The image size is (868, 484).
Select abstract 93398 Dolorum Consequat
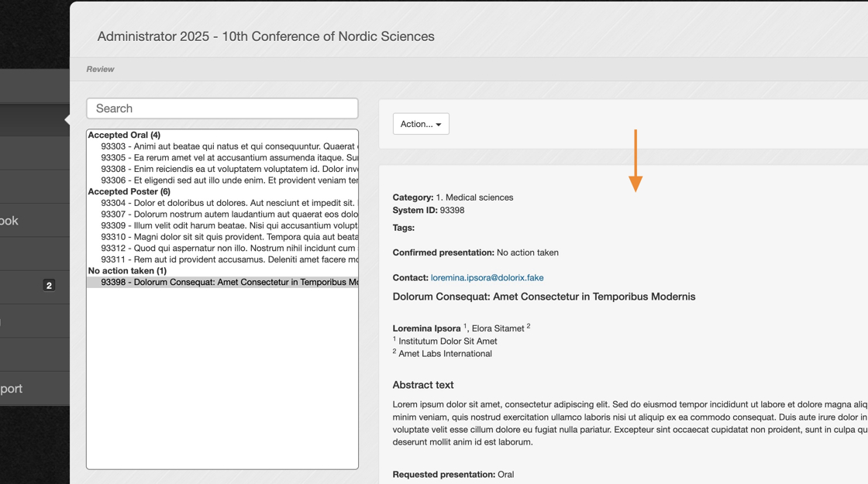click(222, 282)
